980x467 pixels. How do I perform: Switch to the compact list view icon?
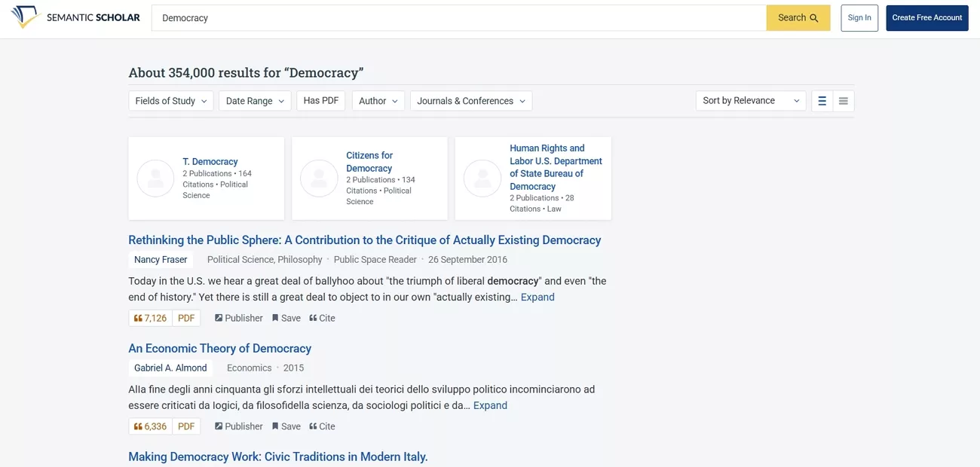point(843,99)
